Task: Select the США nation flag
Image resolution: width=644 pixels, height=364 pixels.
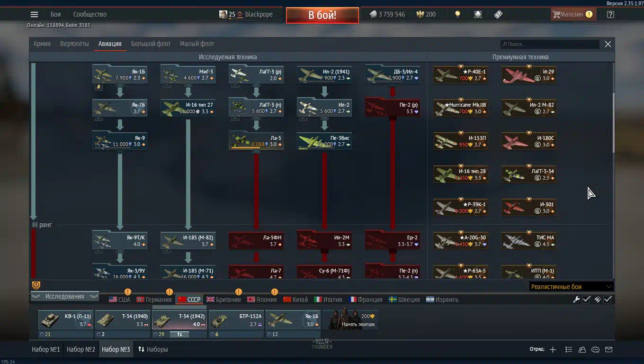Action: click(119, 300)
